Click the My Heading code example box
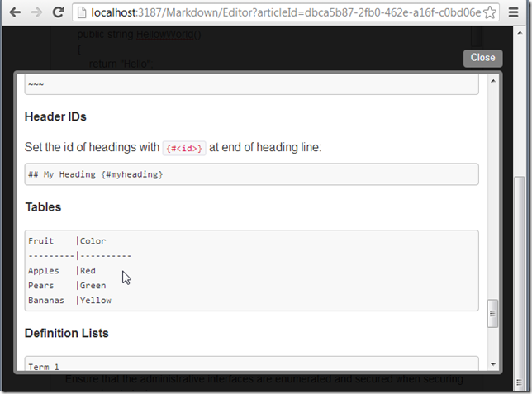 pyautogui.click(x=251, y=174)
